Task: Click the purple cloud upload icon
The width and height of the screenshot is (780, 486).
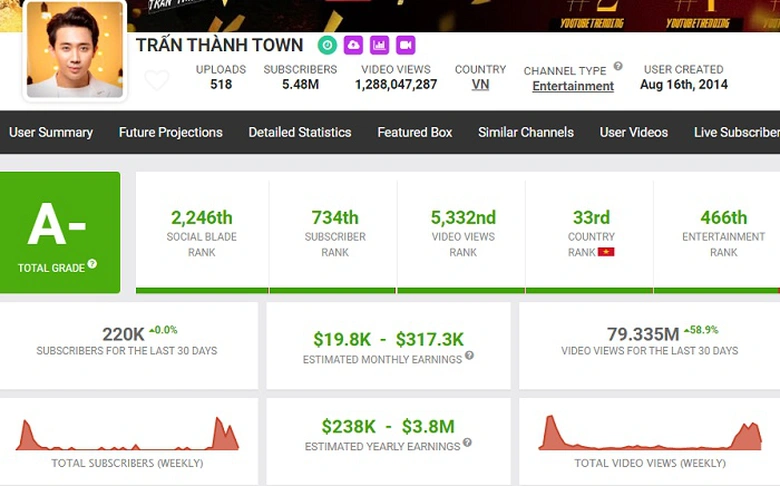Action: point(353,45)
